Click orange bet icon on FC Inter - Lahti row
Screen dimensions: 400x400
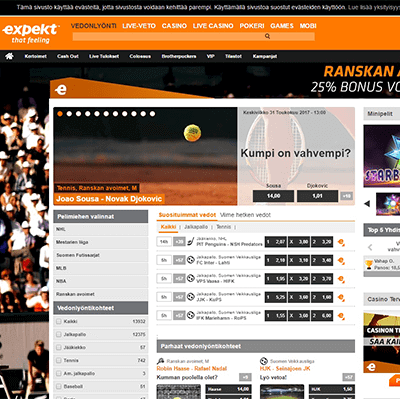(x=341, y=260)
